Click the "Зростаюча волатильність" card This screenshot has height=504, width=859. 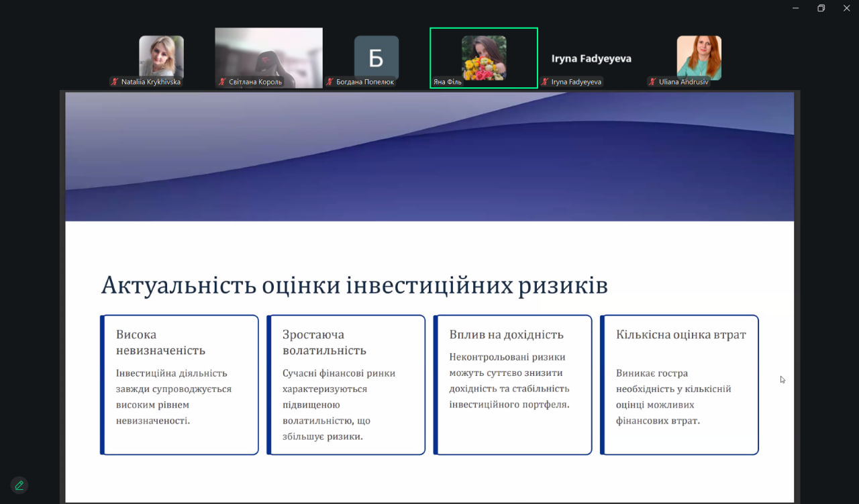tap(346, 385)
